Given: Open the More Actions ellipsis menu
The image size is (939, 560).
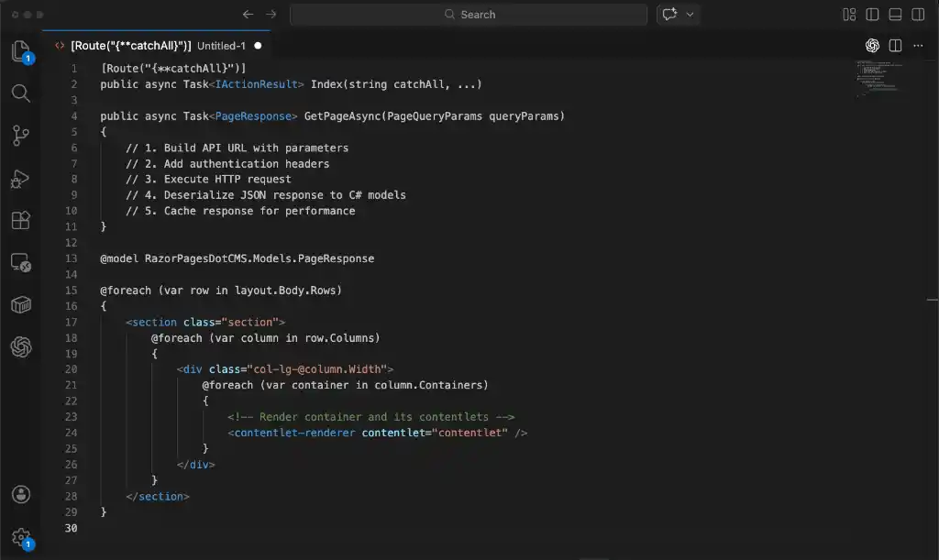Looking at the screenshot, I should (918, 44).
